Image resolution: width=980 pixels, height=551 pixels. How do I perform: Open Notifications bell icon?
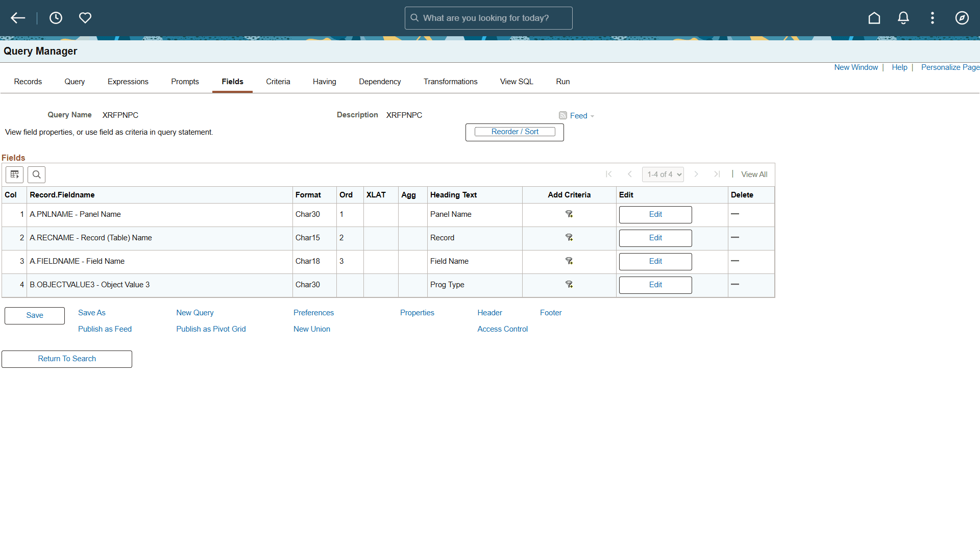pyautogui.click(x=903, y=18)
